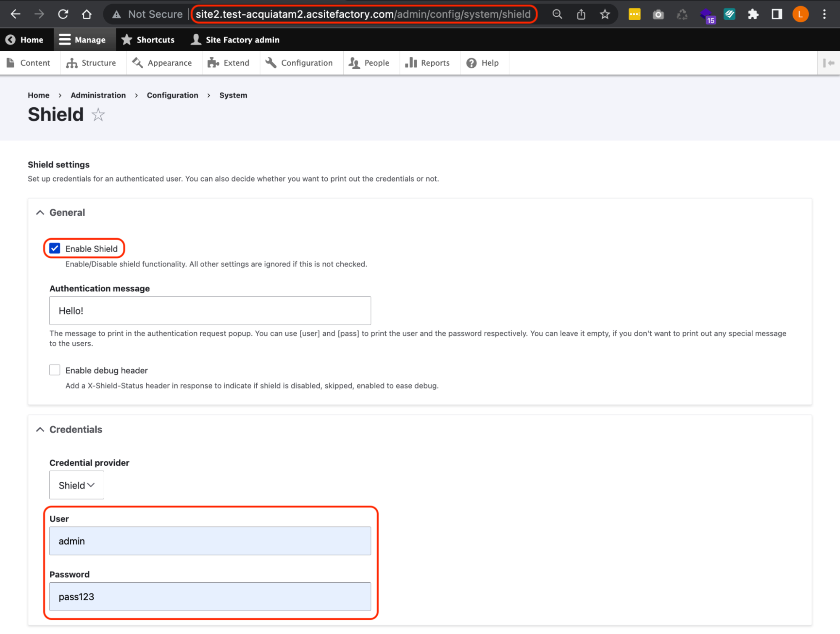Click the System breadcrumb link
This screenshot has width=840, height=634.
pyautogui.click(x=233, y=95)
